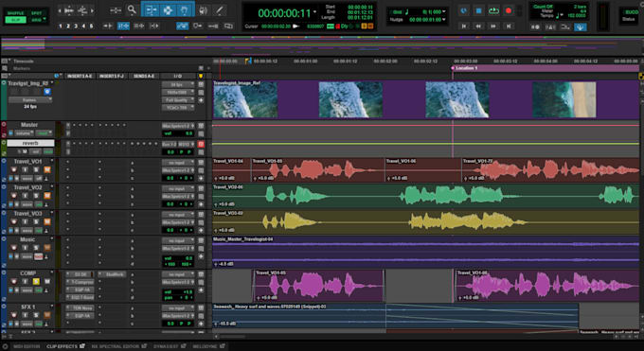Recall zoom preset 3
Screen dimensions: 644x351
(x=76, y=26)
